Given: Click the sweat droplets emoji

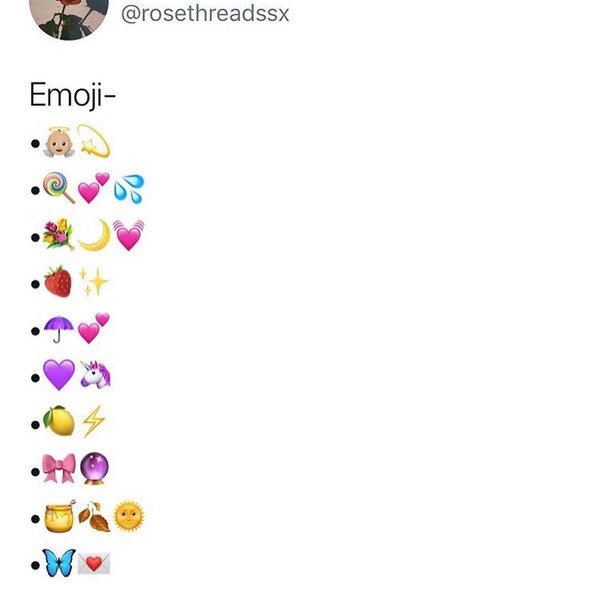Looking at the screenshot, I should [128, 188].
